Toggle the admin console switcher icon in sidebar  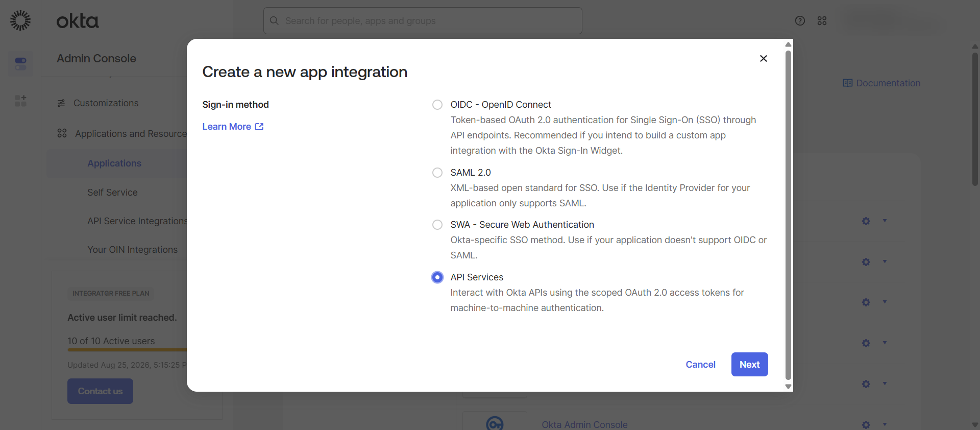point(20,64)
